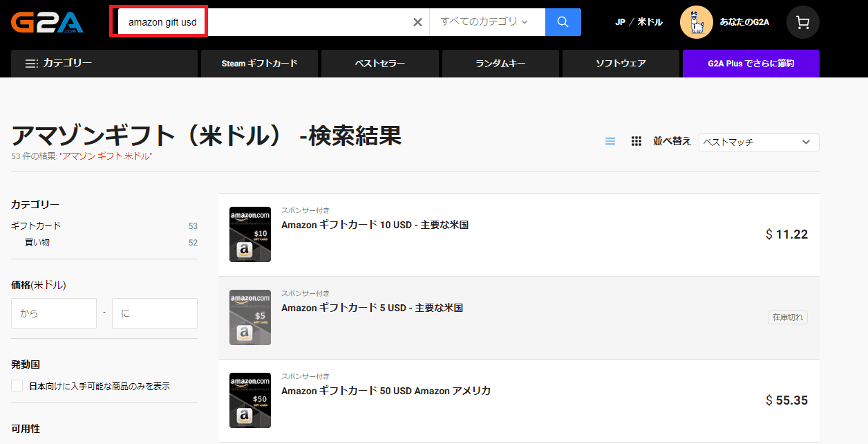Select the 買い物 subcategory filter

37,242
